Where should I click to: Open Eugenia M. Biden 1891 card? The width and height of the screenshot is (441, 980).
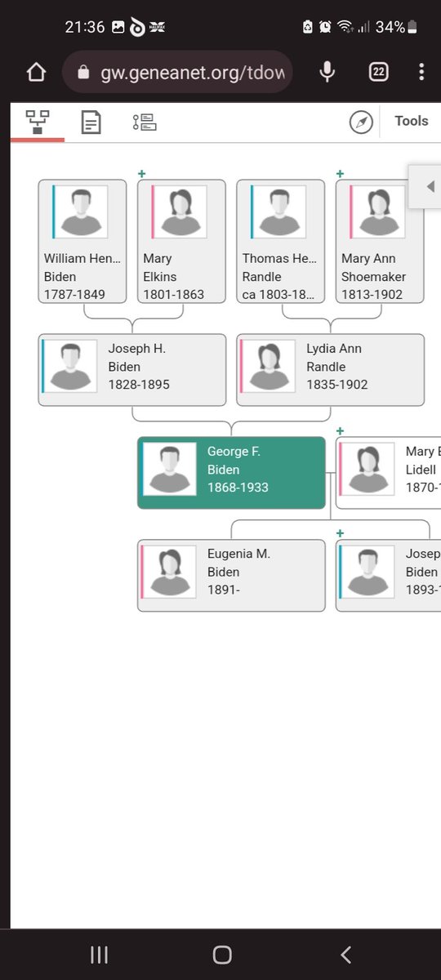tap(231, 576)
